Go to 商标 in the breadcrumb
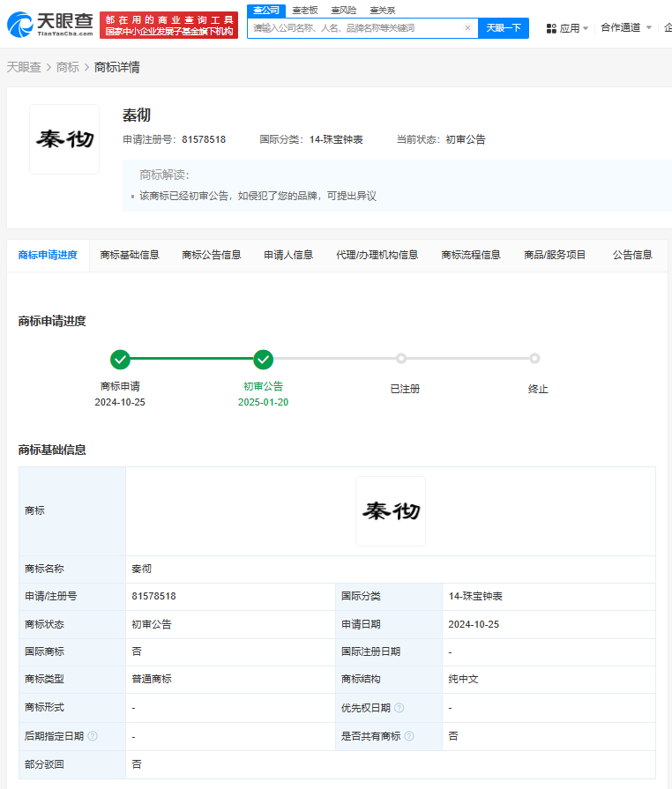This screenshot has height=789, width=672. [67, 67]
